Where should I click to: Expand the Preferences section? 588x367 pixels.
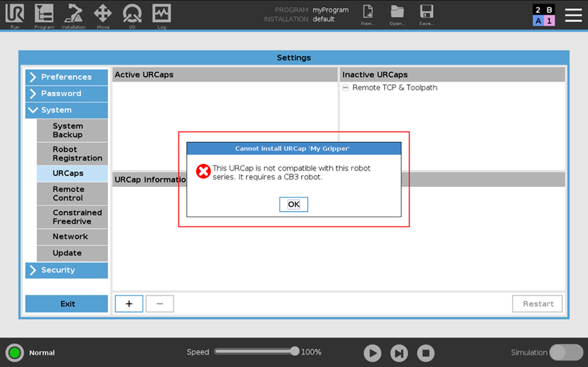tap(66, 77)
